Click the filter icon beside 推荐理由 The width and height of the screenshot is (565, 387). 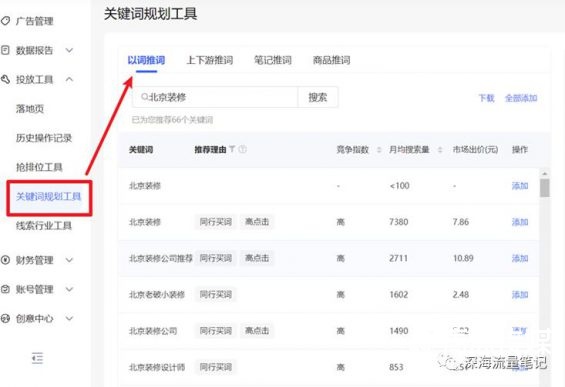tap(232, 149)
